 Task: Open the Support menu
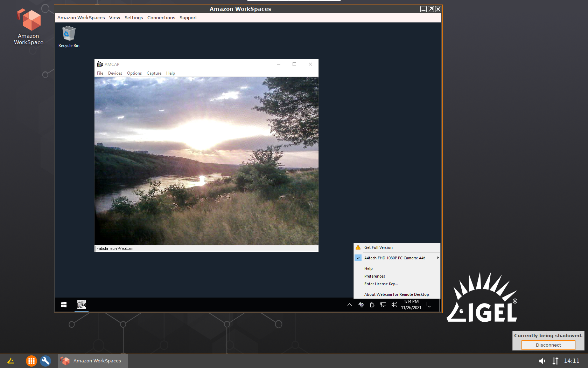coord(188,18)
